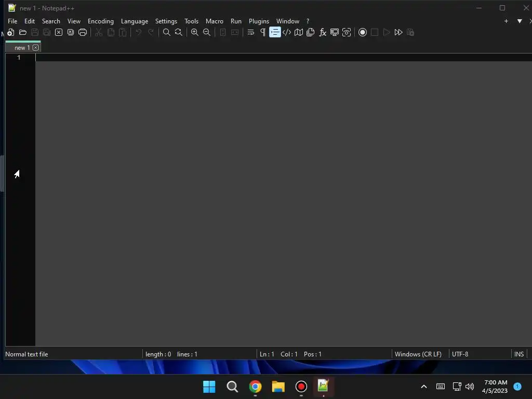The image size is (532, 399).
Task: Start macro recording with round button
Action: pos(363,32)
